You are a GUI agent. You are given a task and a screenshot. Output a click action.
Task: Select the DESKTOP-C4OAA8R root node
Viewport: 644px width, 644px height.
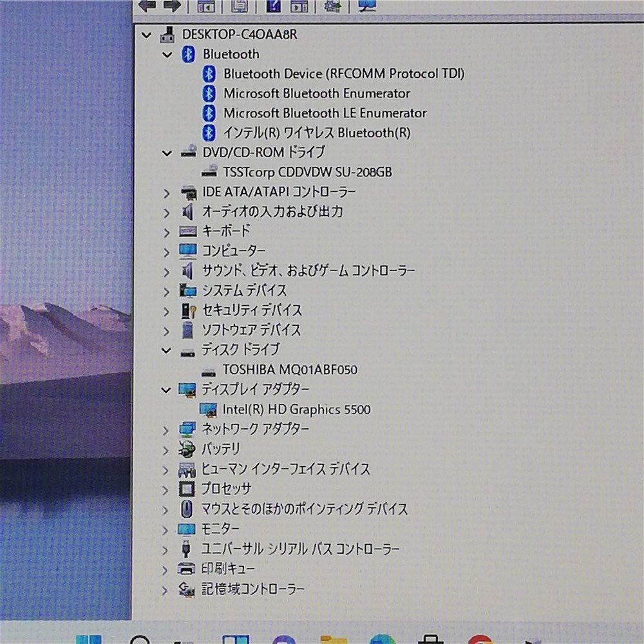tap(240, 34)
